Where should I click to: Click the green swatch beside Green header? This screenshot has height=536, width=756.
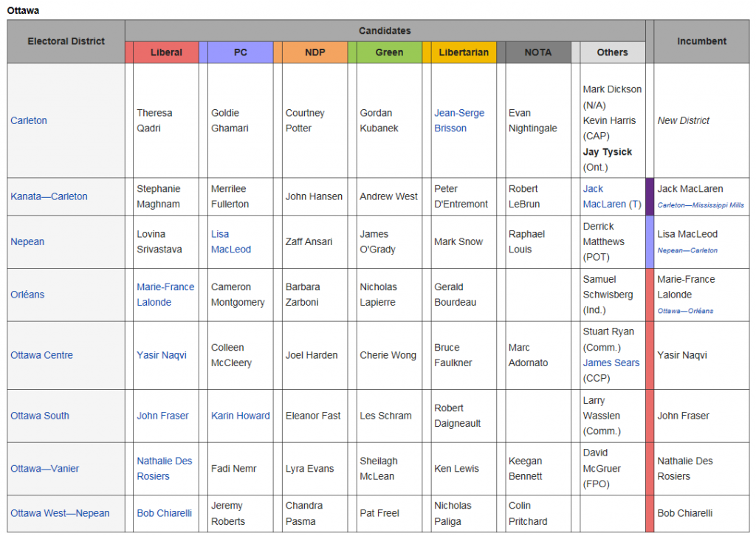[x=351, y=52]
